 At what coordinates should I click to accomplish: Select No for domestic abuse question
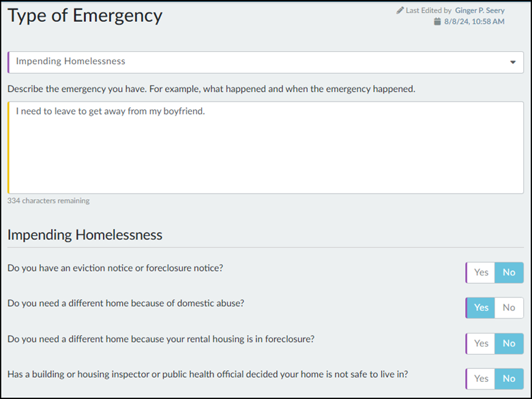click(509, 308)
